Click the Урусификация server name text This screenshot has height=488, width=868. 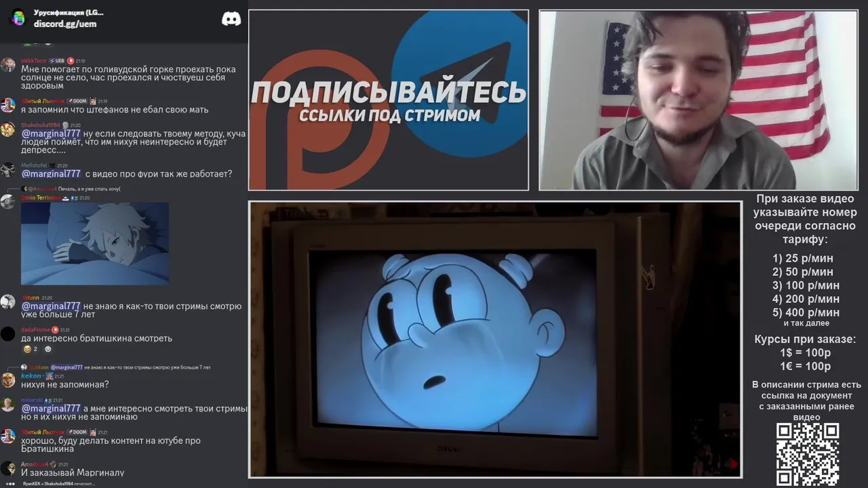[x=68, y=12]
